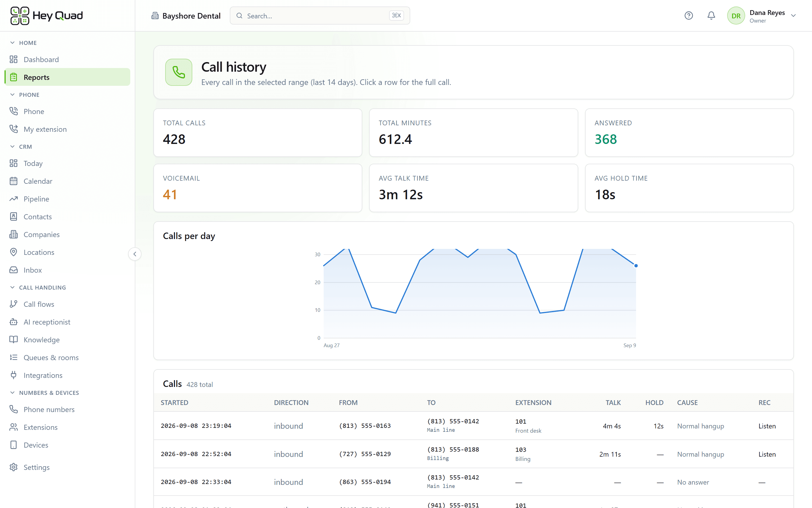This screenshot has height=508, width=812.
Task: Collapse the CRM section
Action: (12, 146)
